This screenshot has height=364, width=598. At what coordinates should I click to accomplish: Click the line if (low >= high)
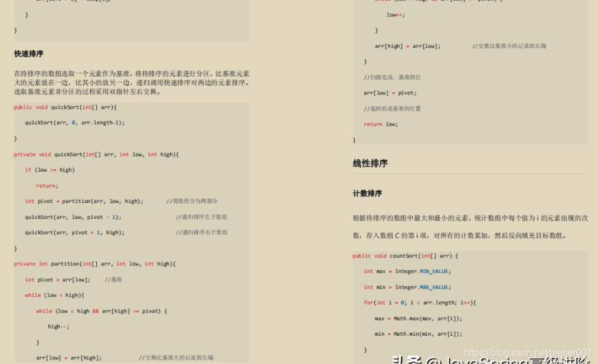click(x=50, y=170)
